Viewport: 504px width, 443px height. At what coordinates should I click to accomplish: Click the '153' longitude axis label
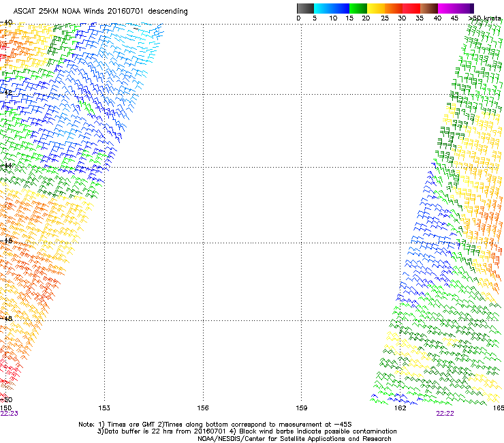pos(104,408)
